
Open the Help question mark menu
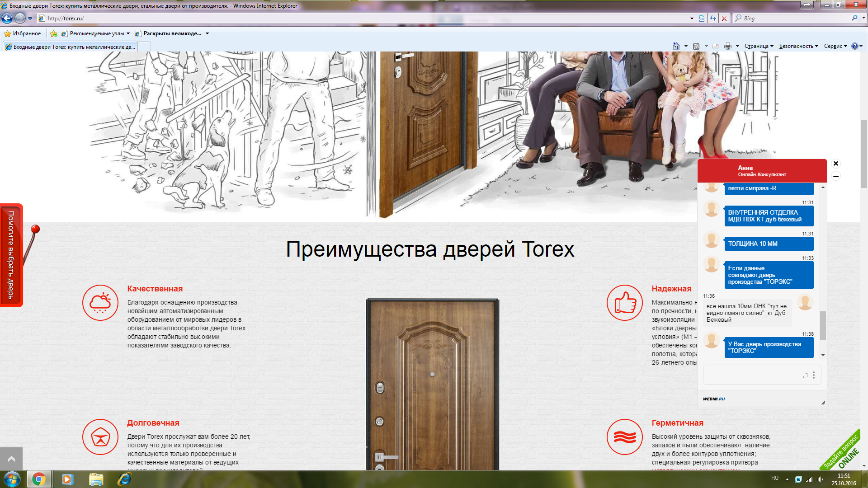coord(857,46)
